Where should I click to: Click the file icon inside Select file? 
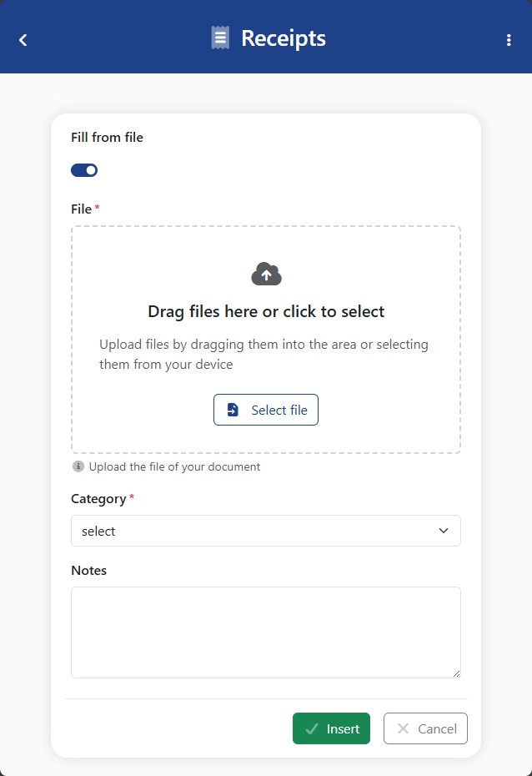(x=233, y=410)
